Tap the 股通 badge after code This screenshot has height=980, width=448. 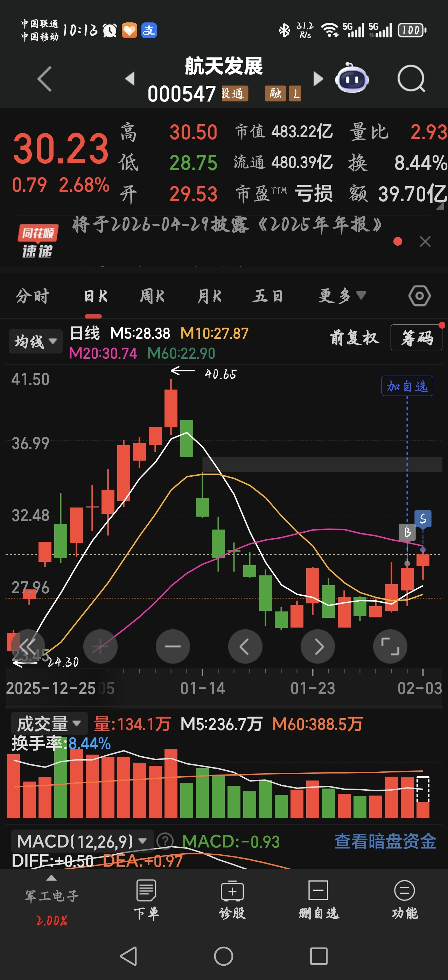pyautogui.click(x=234, y=93)
